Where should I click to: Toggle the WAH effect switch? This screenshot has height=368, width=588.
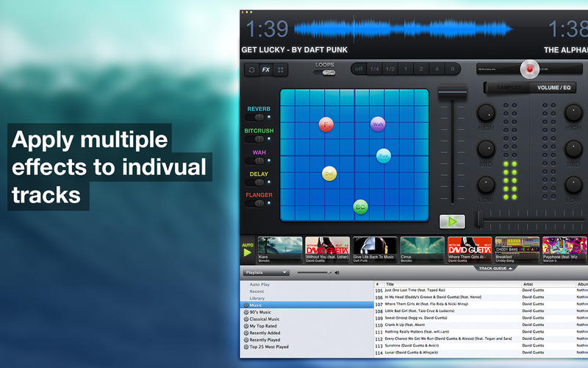click(255, 160)
